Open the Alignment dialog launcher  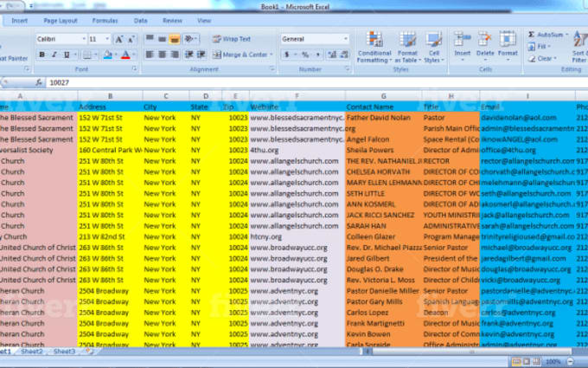(272, 69)
